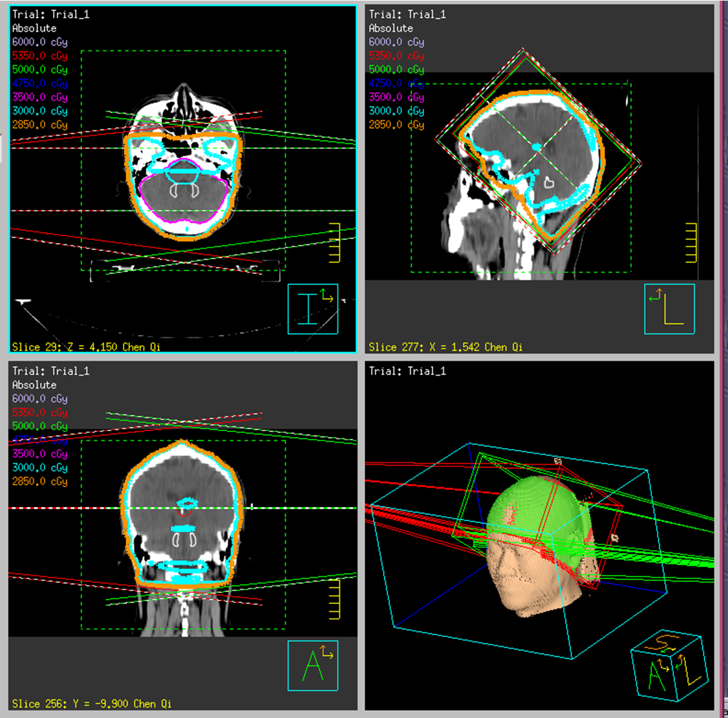728x718 pixels.
Task: Expand the Absolute dose mode selector
Action: pos(34,28)
